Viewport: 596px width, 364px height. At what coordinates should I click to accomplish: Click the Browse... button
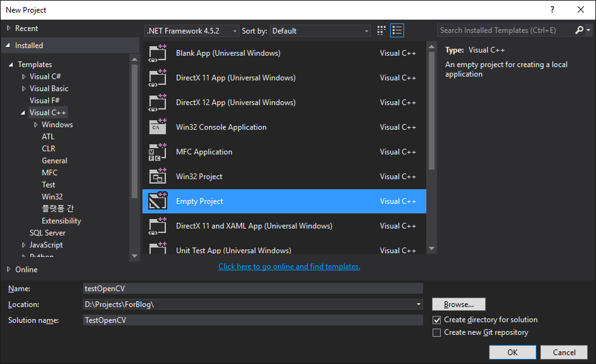pos(459,304)
